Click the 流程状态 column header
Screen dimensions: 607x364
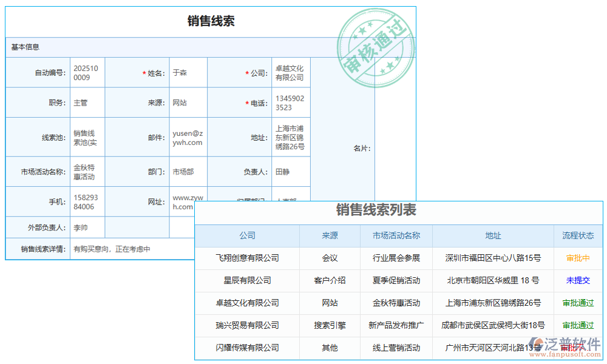coord(578,236)
